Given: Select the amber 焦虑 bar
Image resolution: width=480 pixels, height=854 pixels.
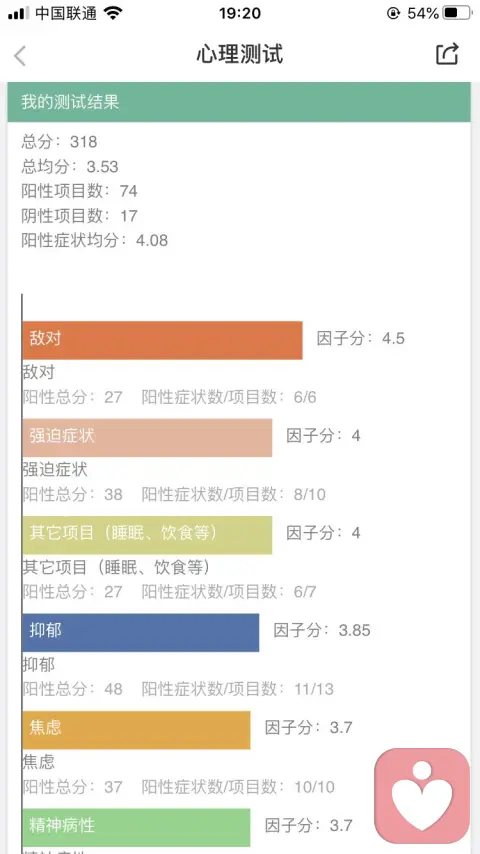Looking at the screenshot, I should click(x=136, y=730).
